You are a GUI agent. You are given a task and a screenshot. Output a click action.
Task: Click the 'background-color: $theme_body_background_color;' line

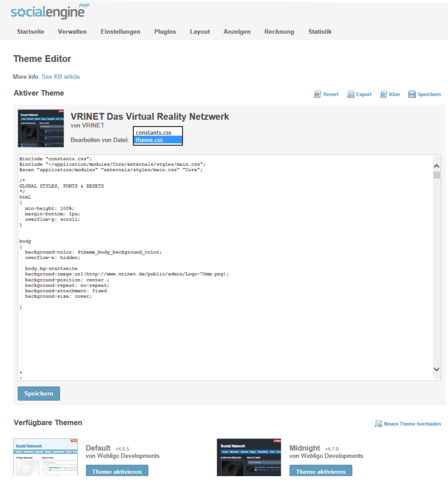click(93, 252)
